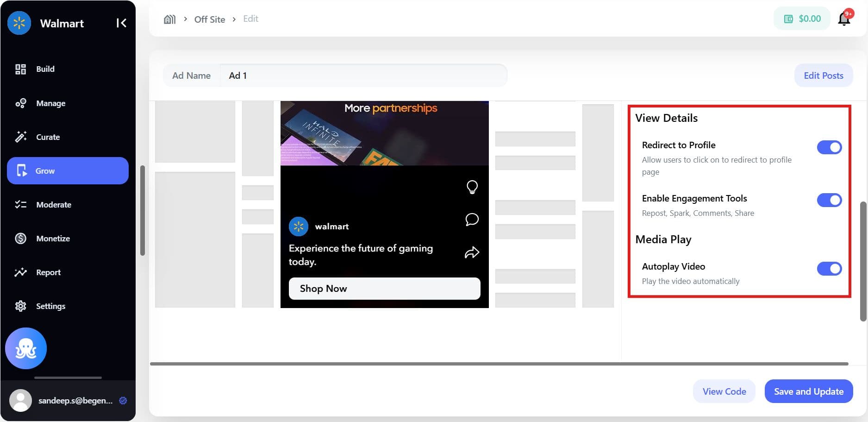868x422 pixels.
Task: Toggle the Redirect to Profile switch
Action: point(829,147)
